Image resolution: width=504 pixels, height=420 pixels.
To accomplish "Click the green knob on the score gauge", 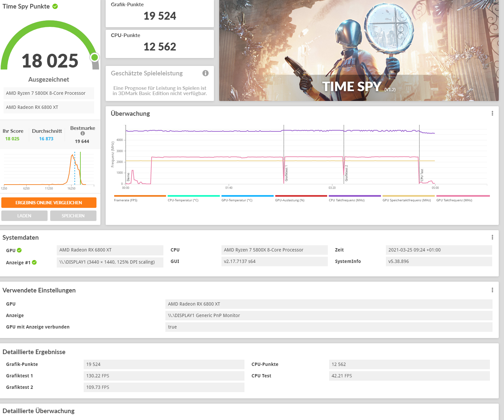I will click(94, 57).
